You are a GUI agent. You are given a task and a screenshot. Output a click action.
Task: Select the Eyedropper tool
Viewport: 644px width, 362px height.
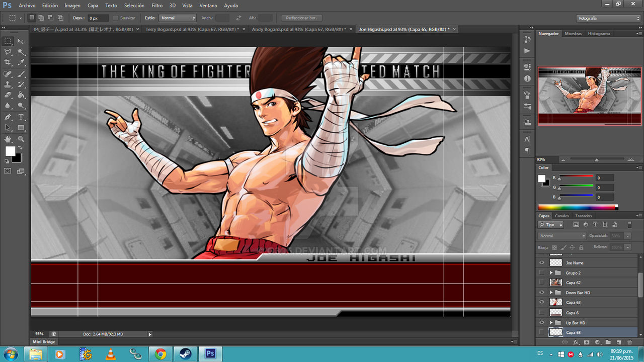click(x=21, y=63)
